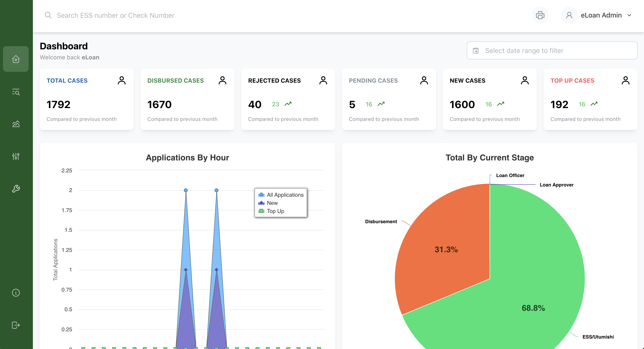Click the eLoan Admin user avatar icon

[569, 15]
